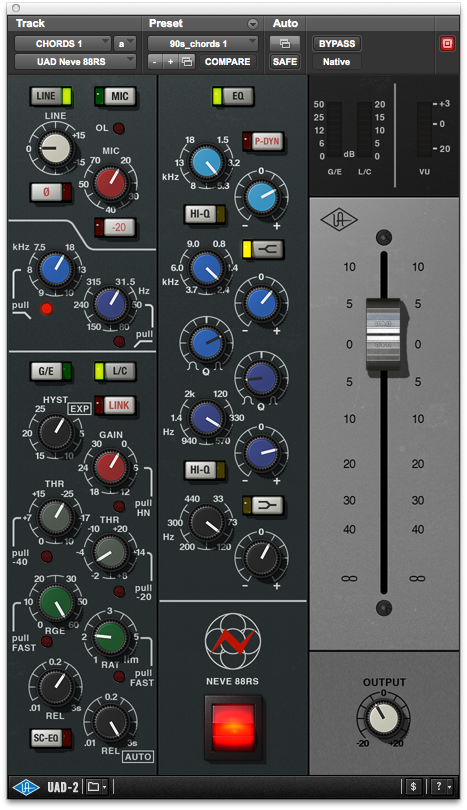
Task: Toggle the high band HI-Q switch
Action: point(205,214)
